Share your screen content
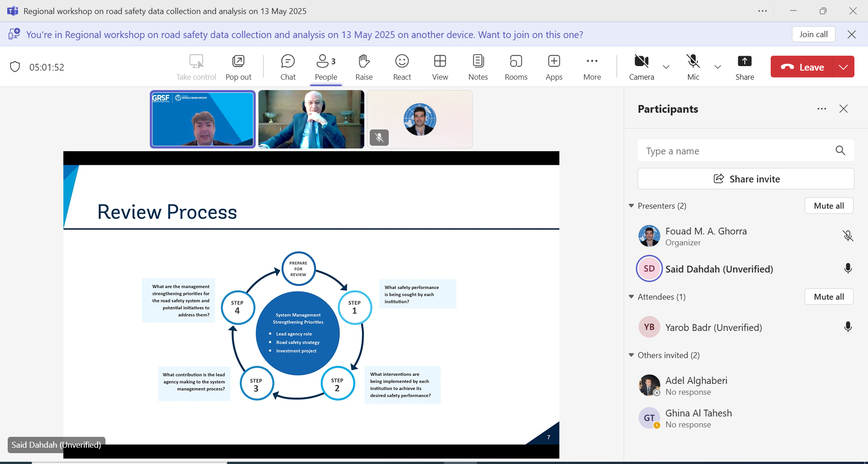The width and height of the screenshot is (868, 464). pos(744,67)
